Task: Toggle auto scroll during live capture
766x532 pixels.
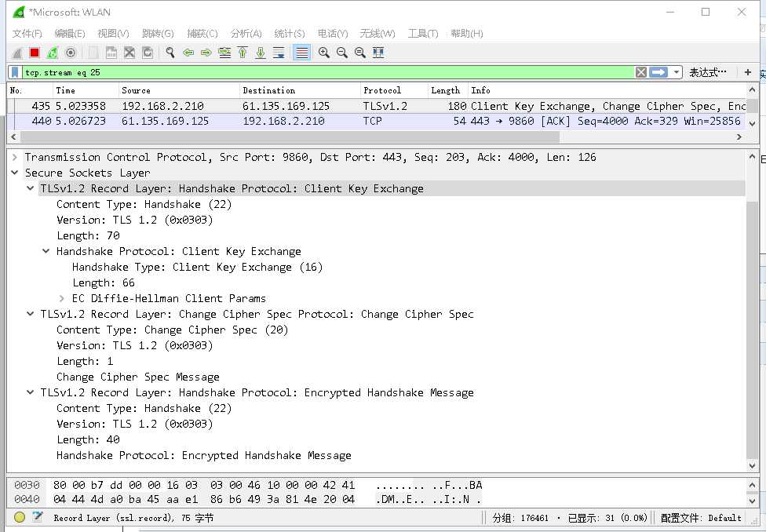Action: click(279, 53)
